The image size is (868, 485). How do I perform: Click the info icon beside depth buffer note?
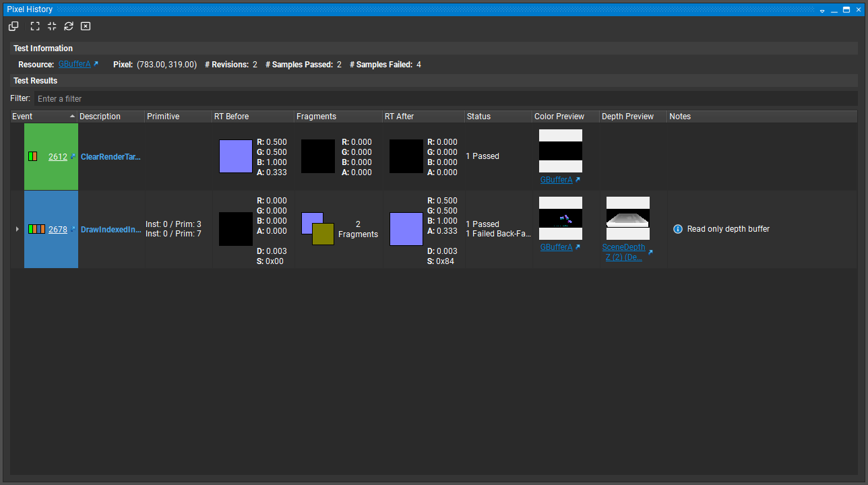678,229
